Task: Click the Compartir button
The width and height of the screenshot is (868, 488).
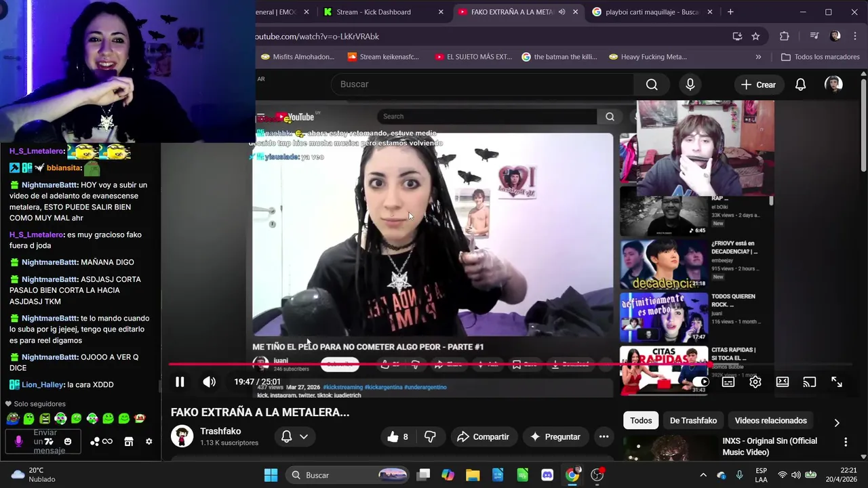Action: (x=483, y=437)
